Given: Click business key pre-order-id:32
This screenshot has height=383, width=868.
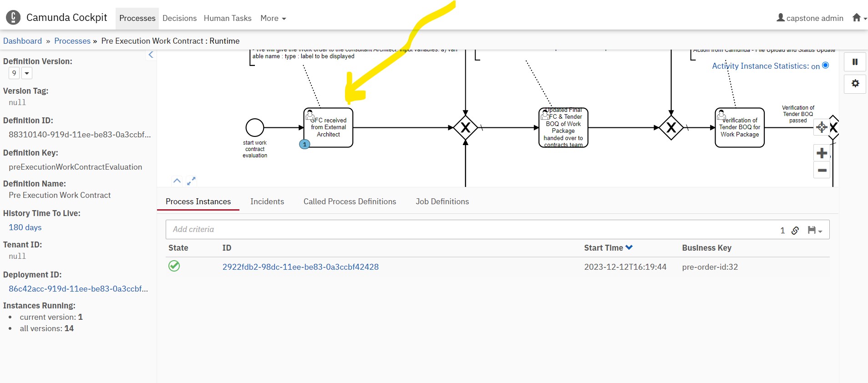Looking at the screenshot, I should [710, 267].
